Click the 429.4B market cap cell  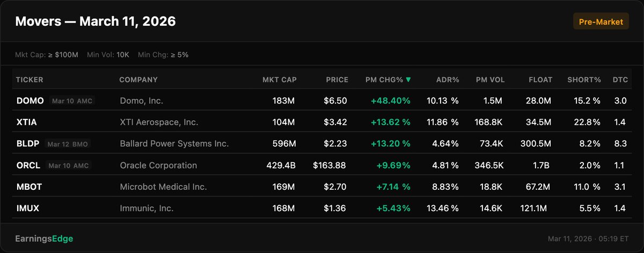pos(281,166)
